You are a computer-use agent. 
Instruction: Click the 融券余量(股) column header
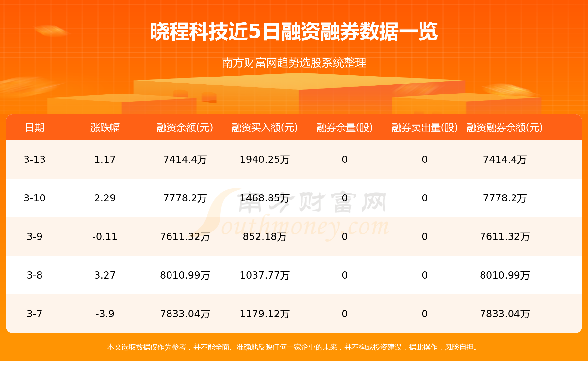[x=345, y=128]
